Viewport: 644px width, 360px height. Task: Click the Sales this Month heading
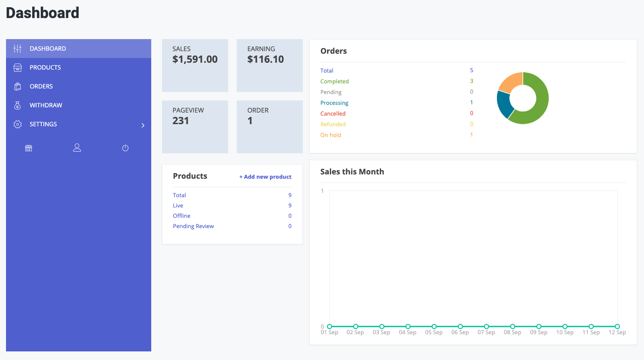click(x=352, y=171)
